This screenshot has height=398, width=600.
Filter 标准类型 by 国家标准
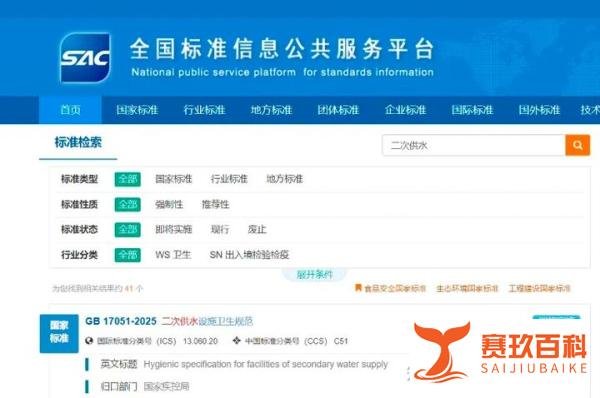(x=174, y=179)
